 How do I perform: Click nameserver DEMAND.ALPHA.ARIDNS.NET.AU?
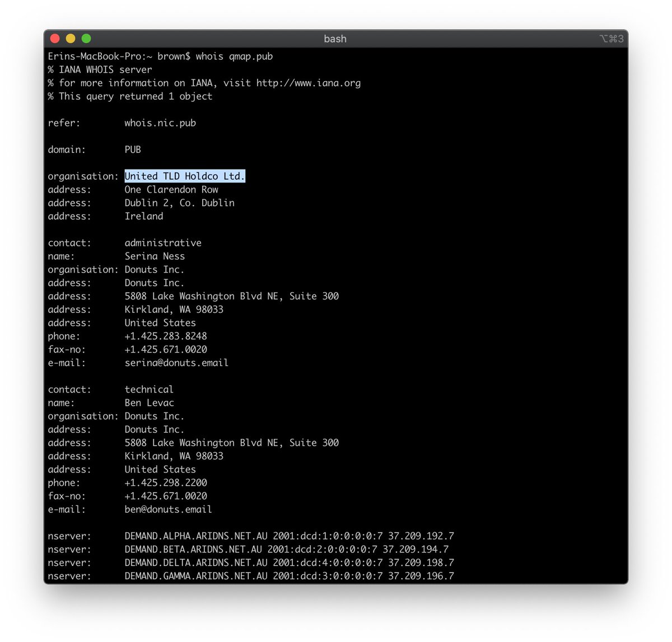click(x=196, y=536)
